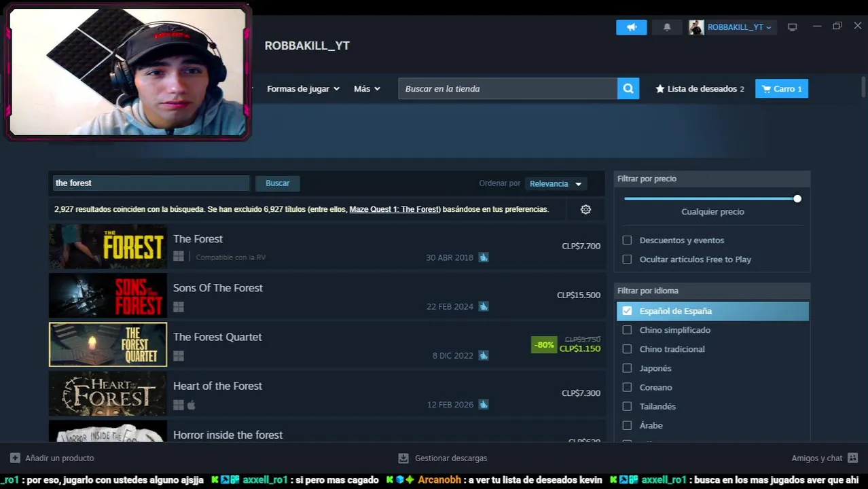Click the ROBBAKILL_YT profile avatar
The image size is (868, 489).
696,27
